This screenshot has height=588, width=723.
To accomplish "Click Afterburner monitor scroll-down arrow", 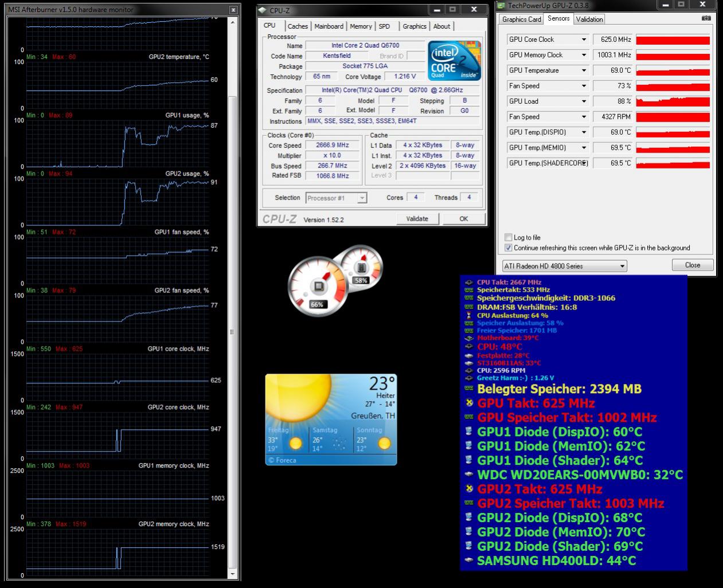I will 233,574.
